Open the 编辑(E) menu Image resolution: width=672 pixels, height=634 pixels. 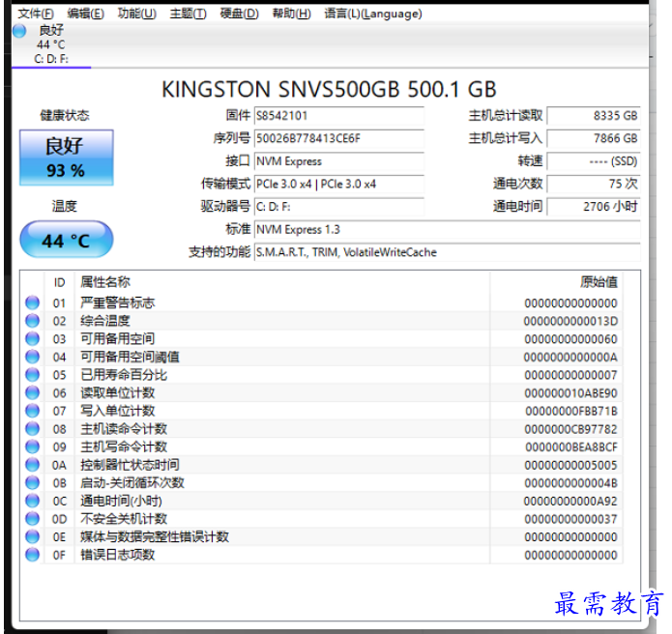tap(86, 14)
